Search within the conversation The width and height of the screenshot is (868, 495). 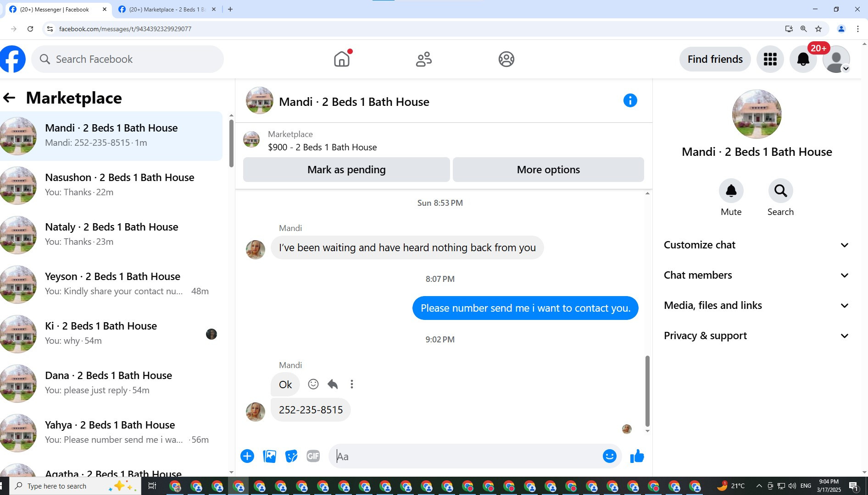pos(781,191)
